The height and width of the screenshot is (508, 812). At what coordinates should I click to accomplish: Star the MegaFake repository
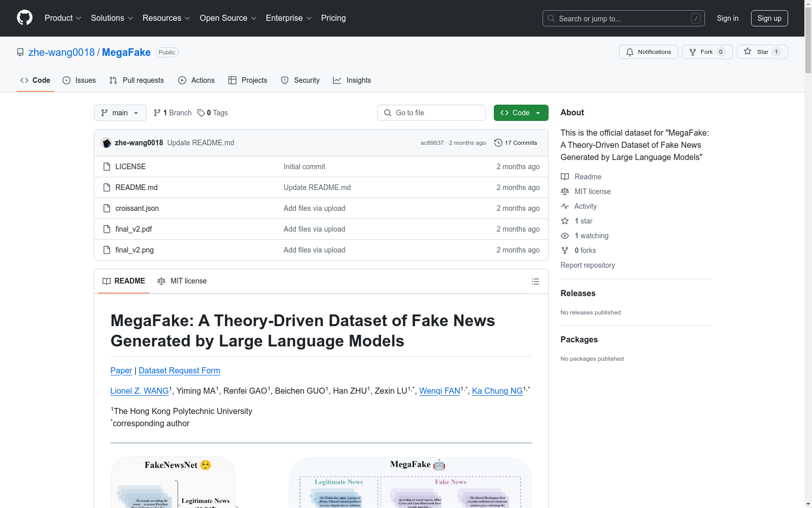[762, 52]
